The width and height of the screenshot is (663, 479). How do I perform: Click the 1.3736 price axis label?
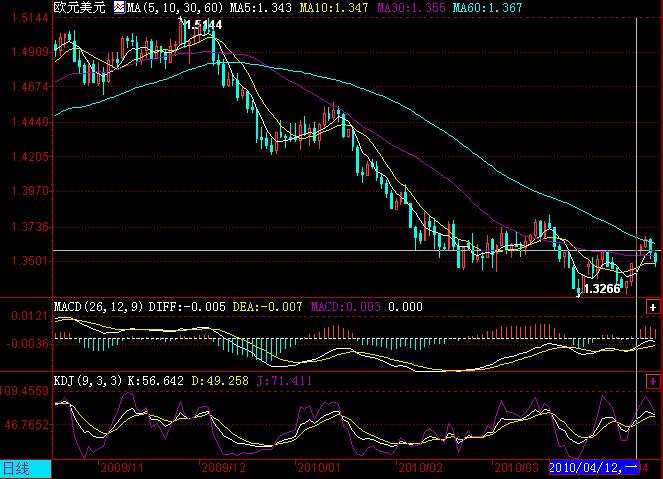(x=30, y=227)
